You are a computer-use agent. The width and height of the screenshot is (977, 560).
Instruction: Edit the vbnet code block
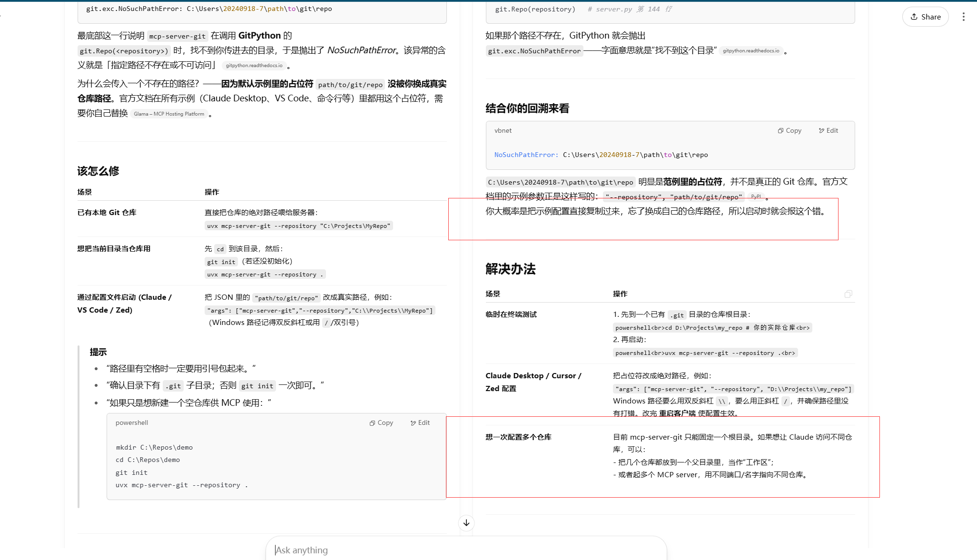pyautogui.click(x=829, y=130)
